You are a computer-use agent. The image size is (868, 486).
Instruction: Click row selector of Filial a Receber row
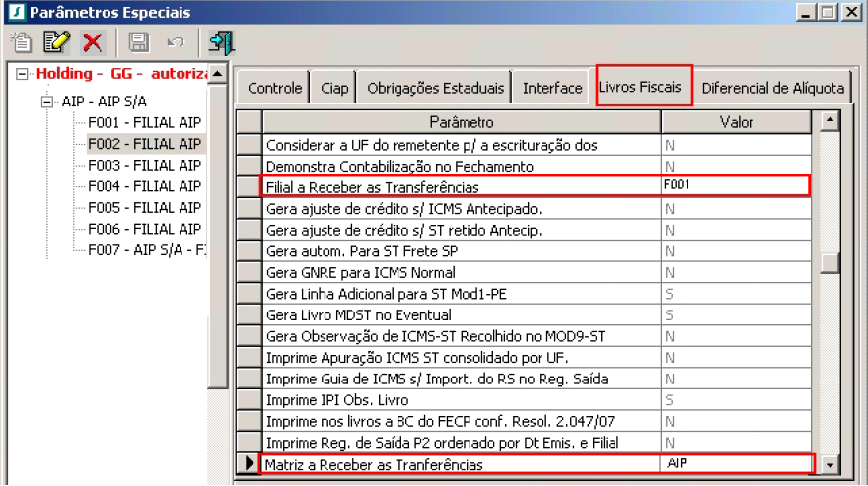250,187
